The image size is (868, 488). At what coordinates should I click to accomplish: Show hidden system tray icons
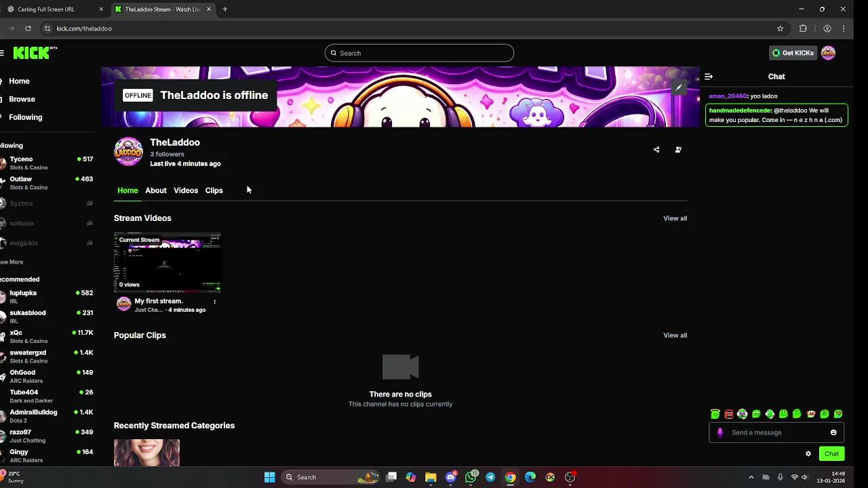pyautogui.click(x=751, y=477)
